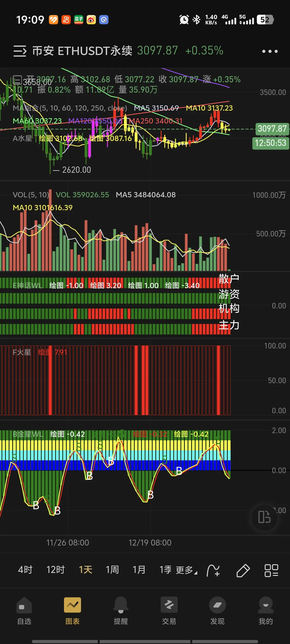Tap the Weibo notification icon
The image size is (290, 644).
coord(91,20)
